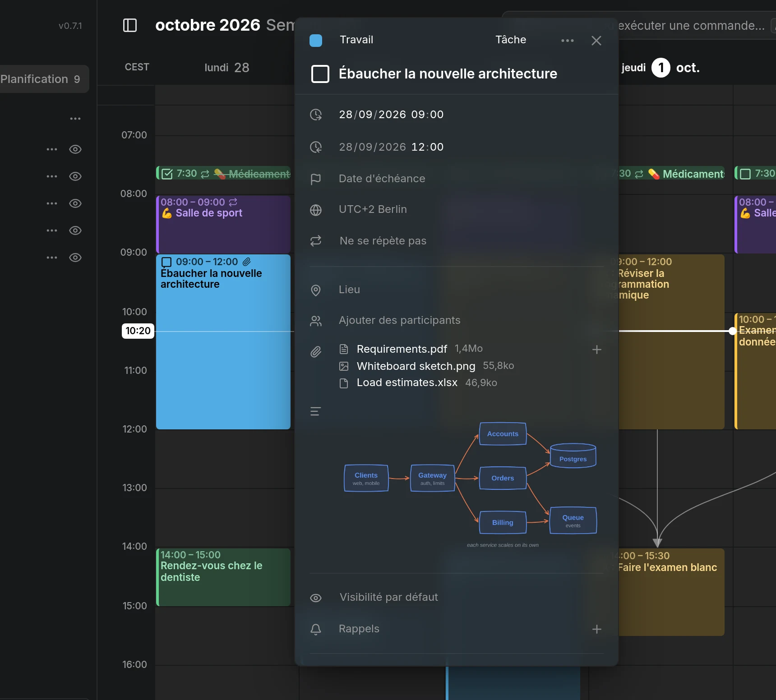Click the location pin icon beside Lieu
Image resolution: width=776 pixels, height=700 pixels.
tap(316, 290)
